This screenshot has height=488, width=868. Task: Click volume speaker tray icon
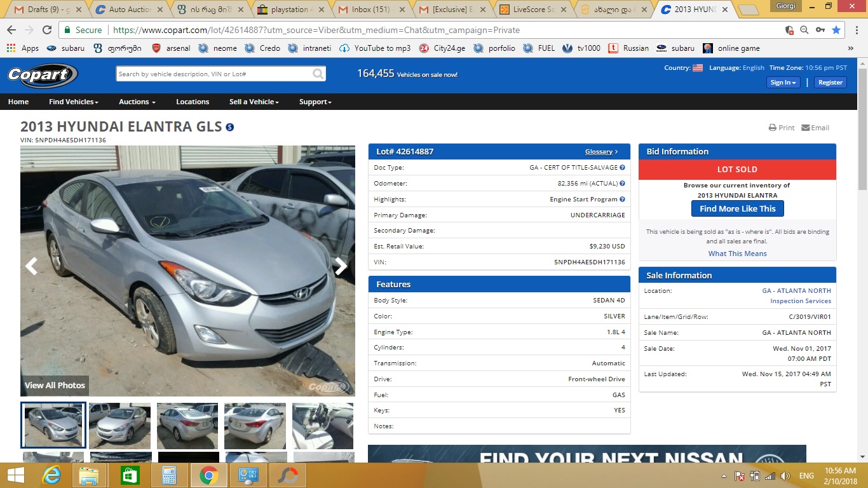[785, 476]
